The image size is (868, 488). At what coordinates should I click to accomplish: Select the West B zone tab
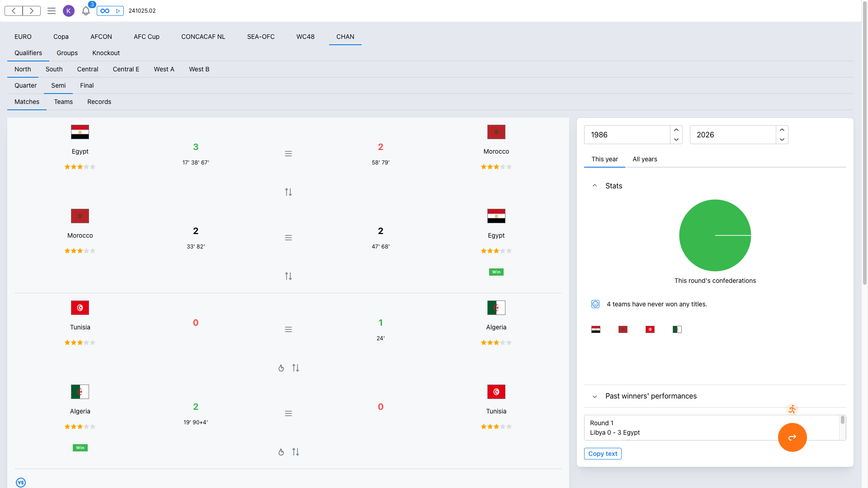click(199, 69)
